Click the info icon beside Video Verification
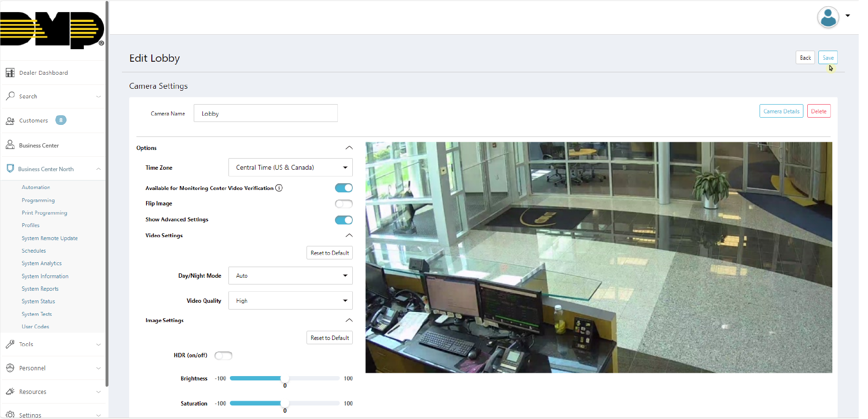Image resolution: width=868 pixels, height=419 pixels. point(279,188)
